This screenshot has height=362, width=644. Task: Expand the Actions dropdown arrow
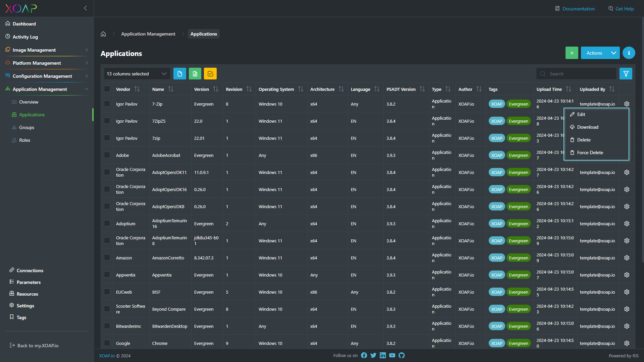pos(613,53)
